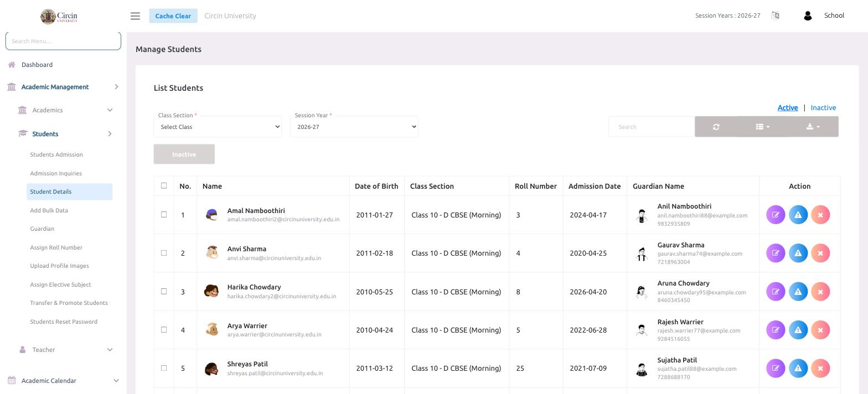The width and height of the screenshot is (868, 394).
Task: Click Session Years 2026-27 text
Action: tap(727, 15)
